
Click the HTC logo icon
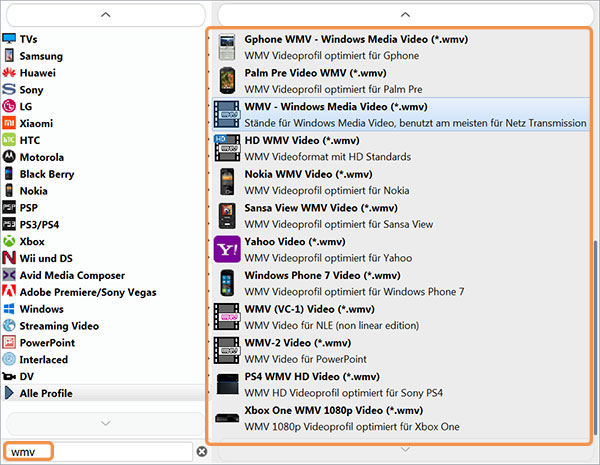(9, 140)
